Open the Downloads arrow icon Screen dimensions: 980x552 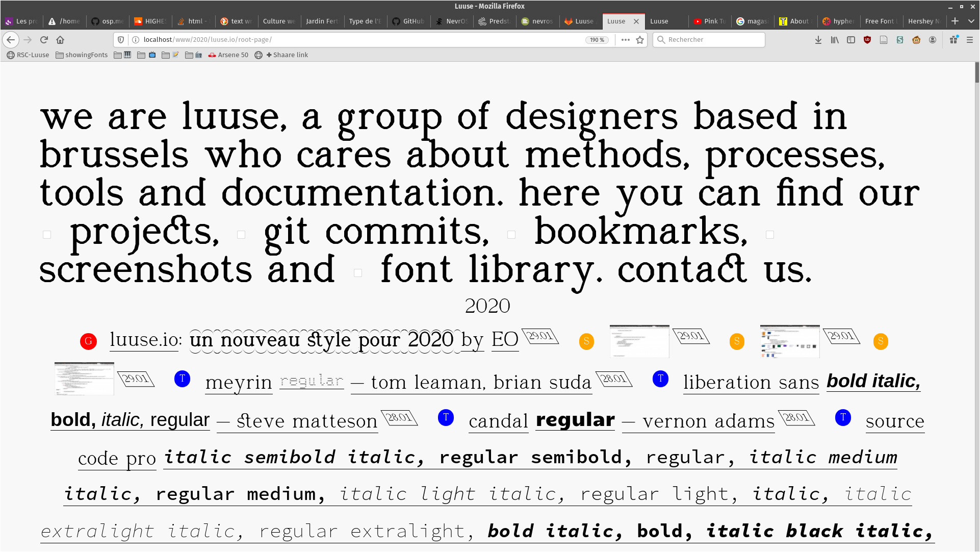click(818, 40)
